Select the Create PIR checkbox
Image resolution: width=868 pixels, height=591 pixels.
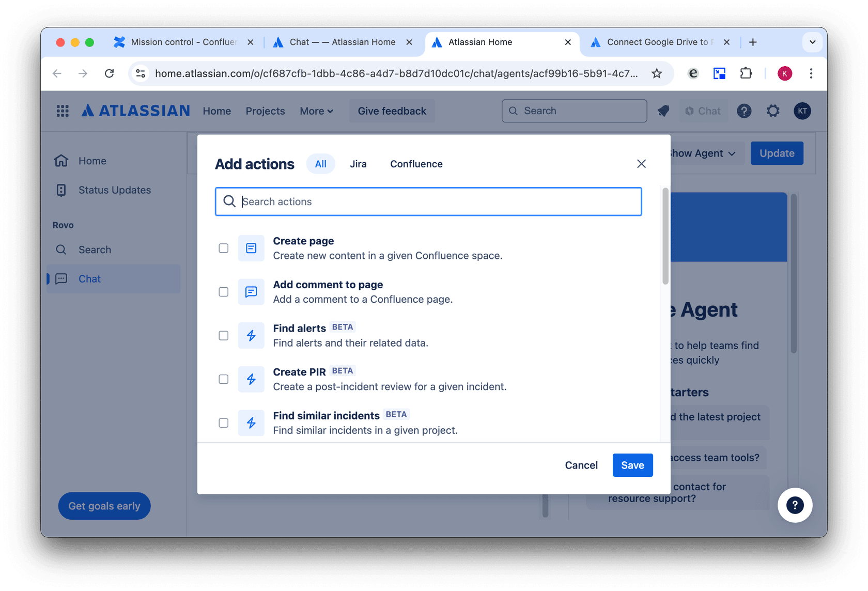223,379
